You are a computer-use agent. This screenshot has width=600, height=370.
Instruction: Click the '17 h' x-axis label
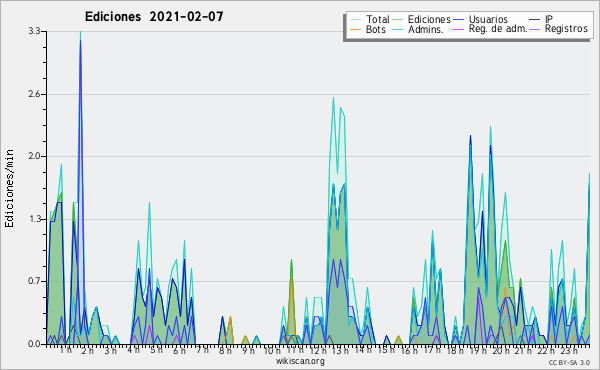point(432,350)
